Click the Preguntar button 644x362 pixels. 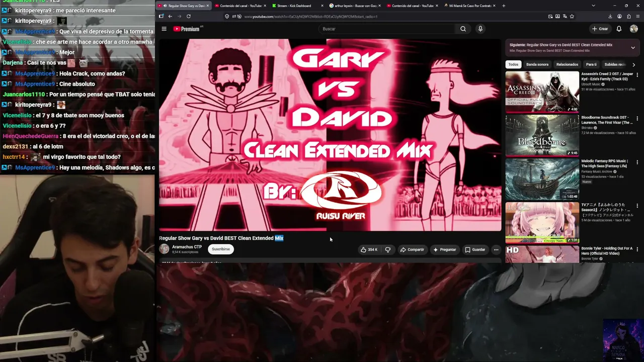tap(444, 249)
